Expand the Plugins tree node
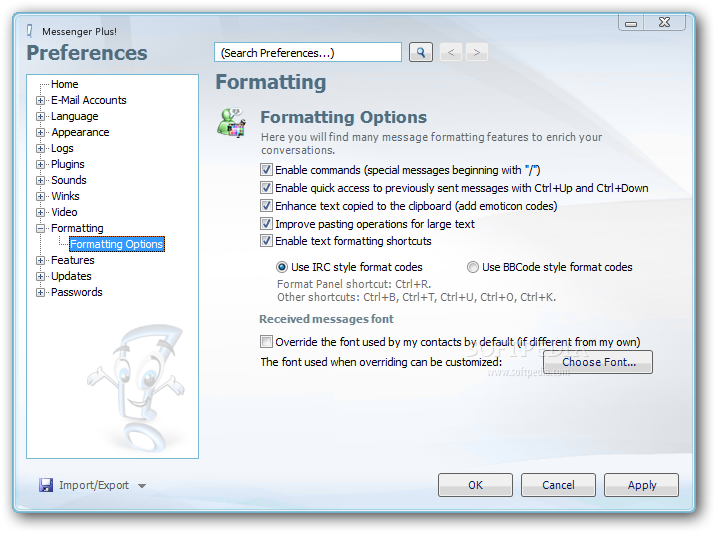This screenshot has height=533, width=716. click(41, 164)
